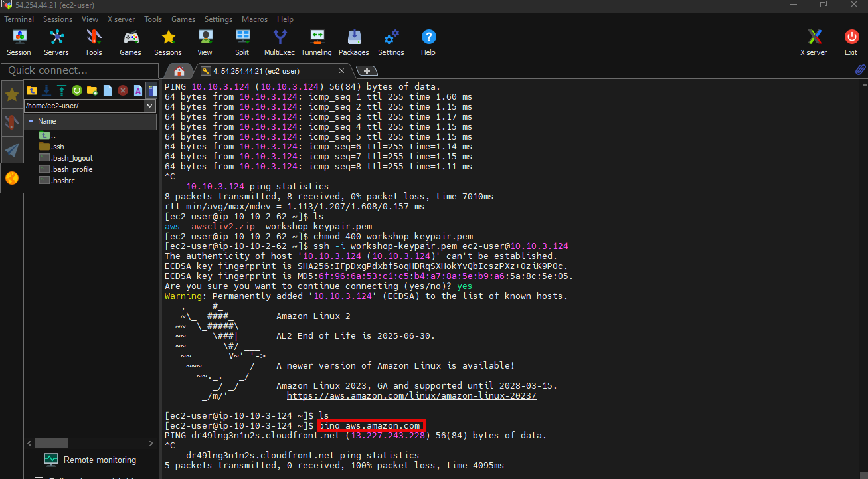
Task: Click the amazon-linux-2023 URL link
Action: pyautogui.click(x=412, y=396)
